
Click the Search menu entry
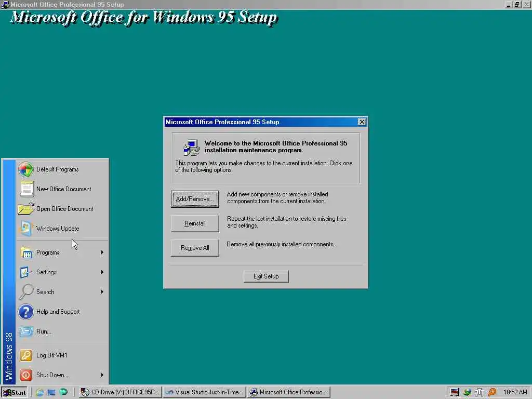[x=62, y=292]
